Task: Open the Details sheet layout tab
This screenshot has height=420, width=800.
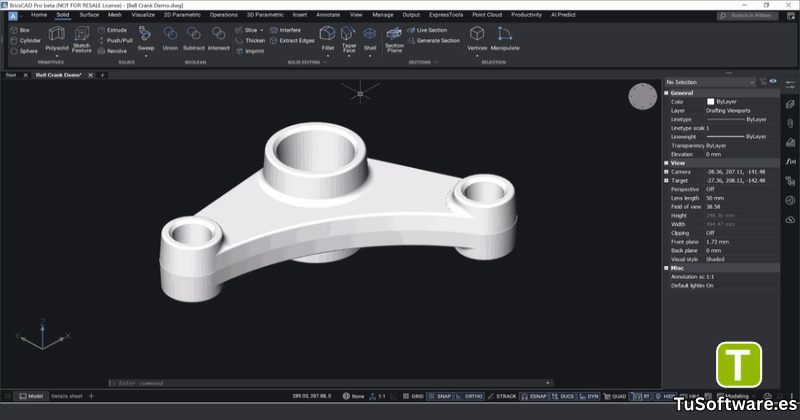Action: click(67, 396)
